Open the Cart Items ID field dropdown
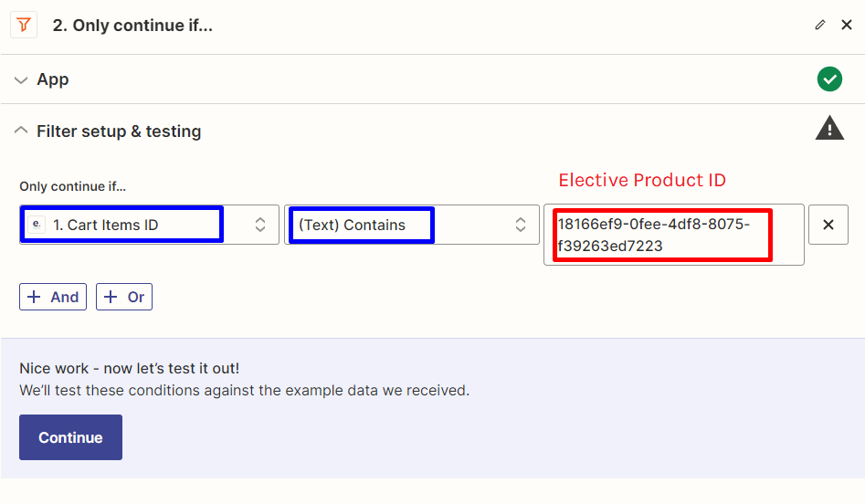Screen dimensions: 865x504 (137, 225)
